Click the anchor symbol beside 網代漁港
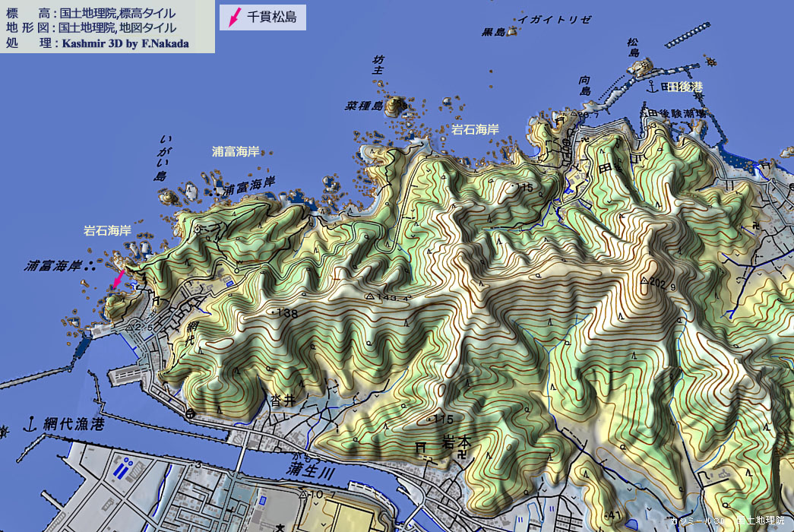This screenshot has height=532, width=794. (31, 424)
